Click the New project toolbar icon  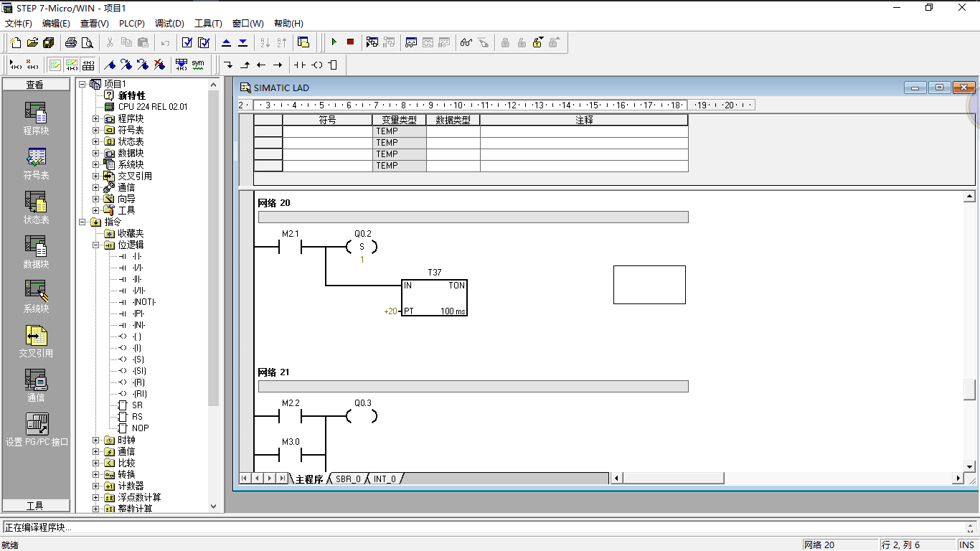(x=16, y=42)
